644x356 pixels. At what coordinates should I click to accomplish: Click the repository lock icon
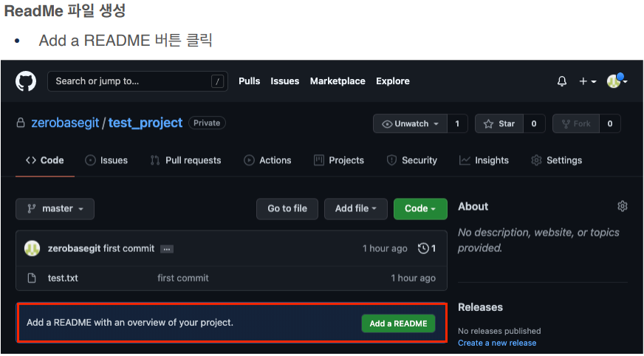pyautogui.click(x=21, y=123)
